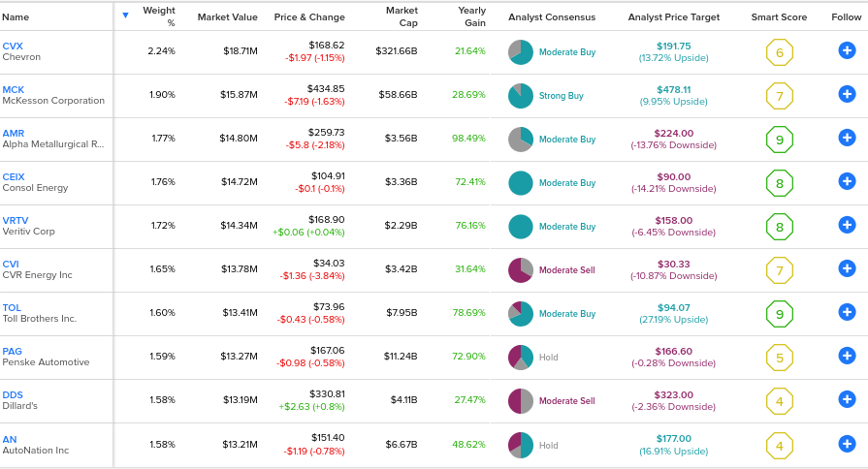868x469 pixels.
Task: Click CVR Energy's analyst consensus pie chart
Action: coord(521,270)
